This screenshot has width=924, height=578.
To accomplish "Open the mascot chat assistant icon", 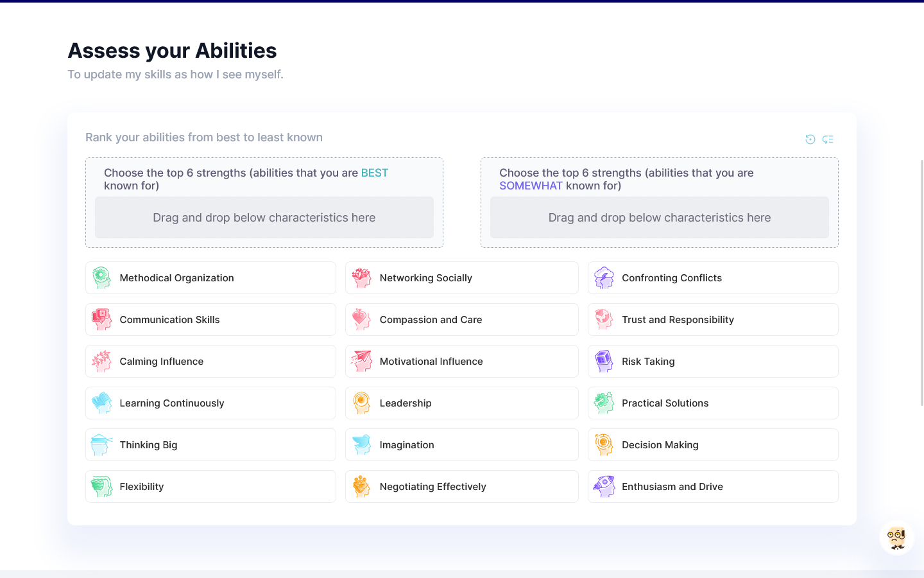I will point(896,538).
